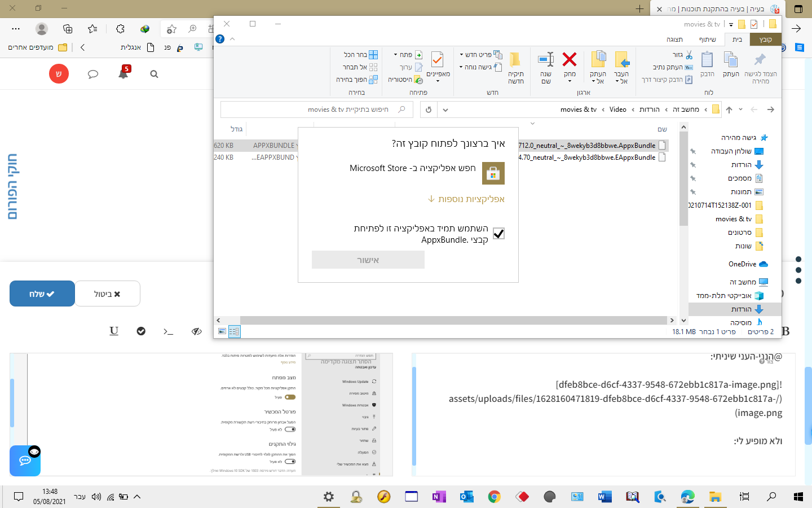Expand More apps (אפליקציות נוספות) in dialog
Viewport: 812px width, 508px height.
pyautogui.click(x=466, y=199)
